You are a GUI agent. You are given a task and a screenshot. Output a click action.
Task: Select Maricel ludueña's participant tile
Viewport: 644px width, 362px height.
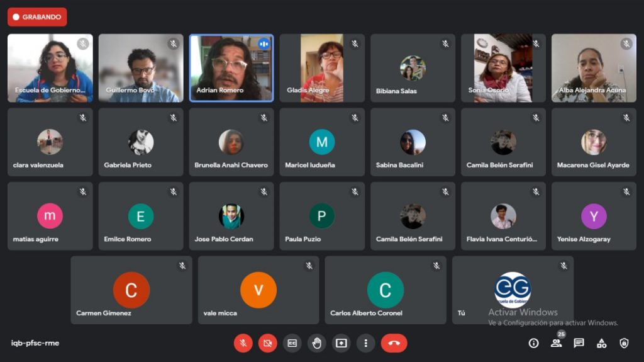coord(322,142)
